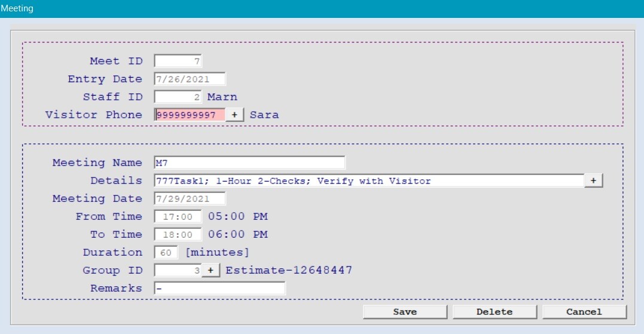Click the Staff ID label
Viewport: 644px width, 334px height.
coord(113,97)
